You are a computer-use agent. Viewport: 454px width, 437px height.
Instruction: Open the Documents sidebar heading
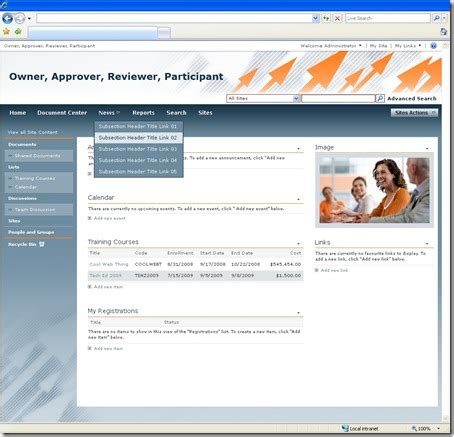click(x=22, y=145)
